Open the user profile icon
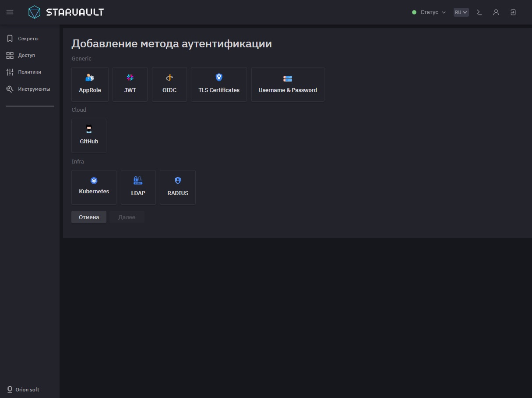This screenshot has width=532, height=398. pos(496,12)
